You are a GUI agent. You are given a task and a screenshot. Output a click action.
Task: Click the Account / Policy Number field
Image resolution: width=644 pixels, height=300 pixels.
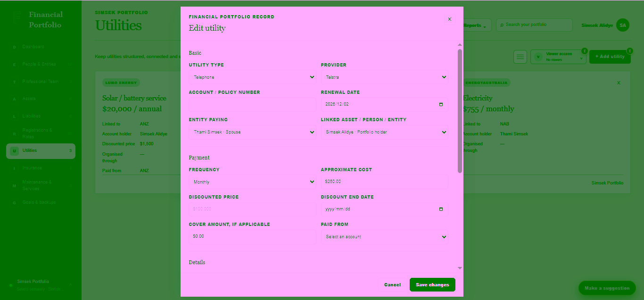[x=252, y=105]
